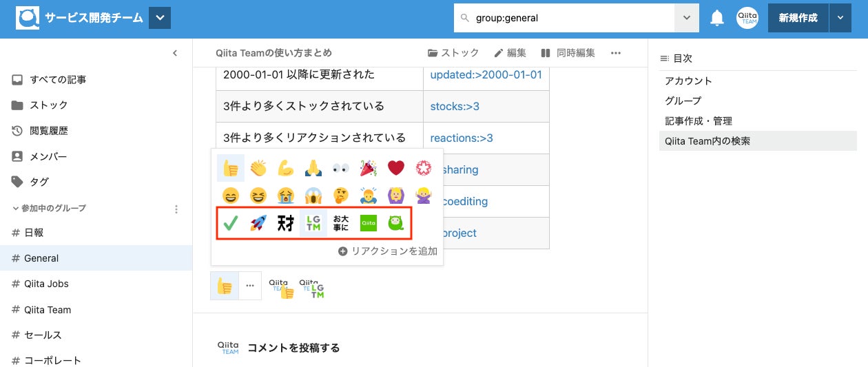Pick the green check mark reaction
This screenshot has width=868, height=367.
231,223
